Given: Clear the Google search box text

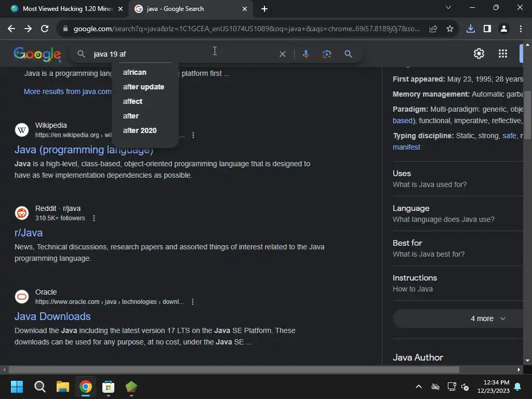Looking at the screenshot, I should [282, 54].
